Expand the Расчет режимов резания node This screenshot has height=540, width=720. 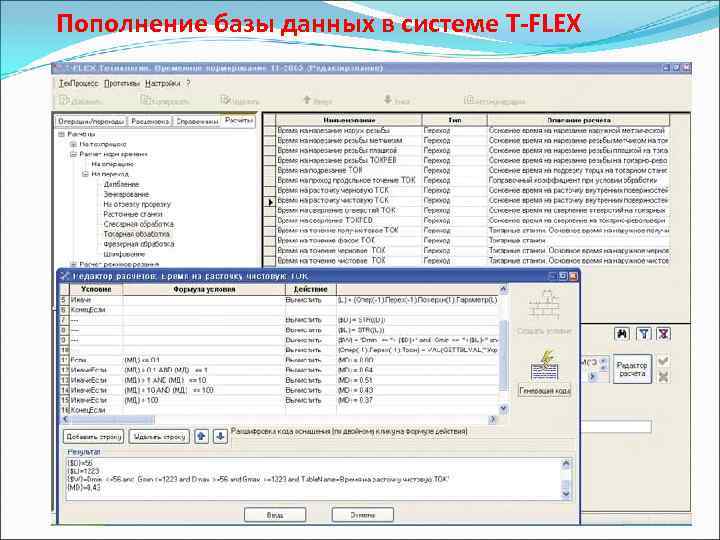[73, 264]
